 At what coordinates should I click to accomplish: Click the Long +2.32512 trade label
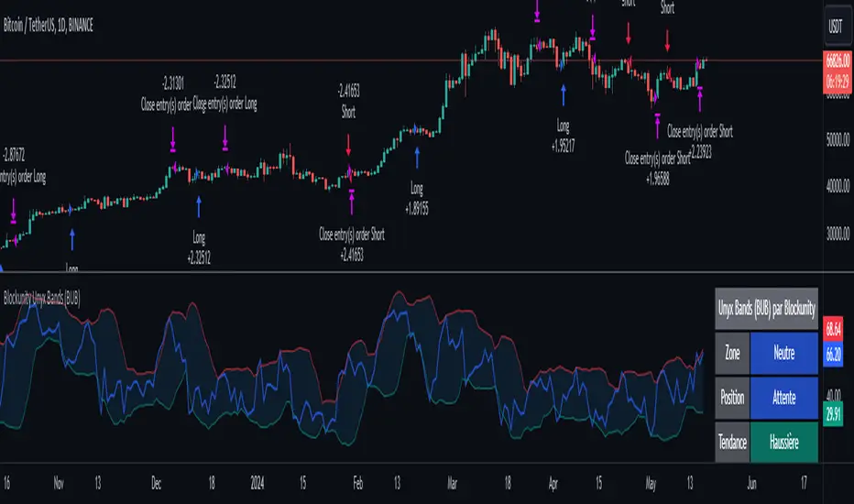(199, 247)
